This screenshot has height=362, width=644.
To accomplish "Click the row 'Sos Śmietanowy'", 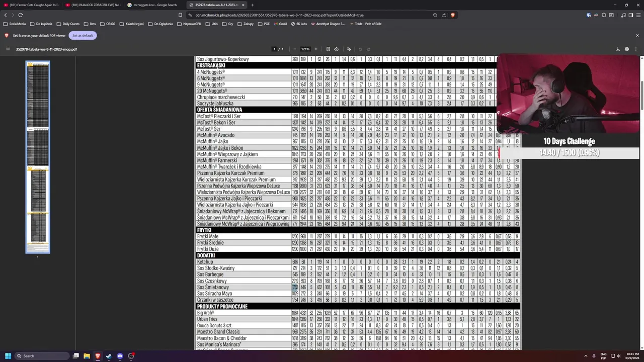I will [x=358, y=287].
